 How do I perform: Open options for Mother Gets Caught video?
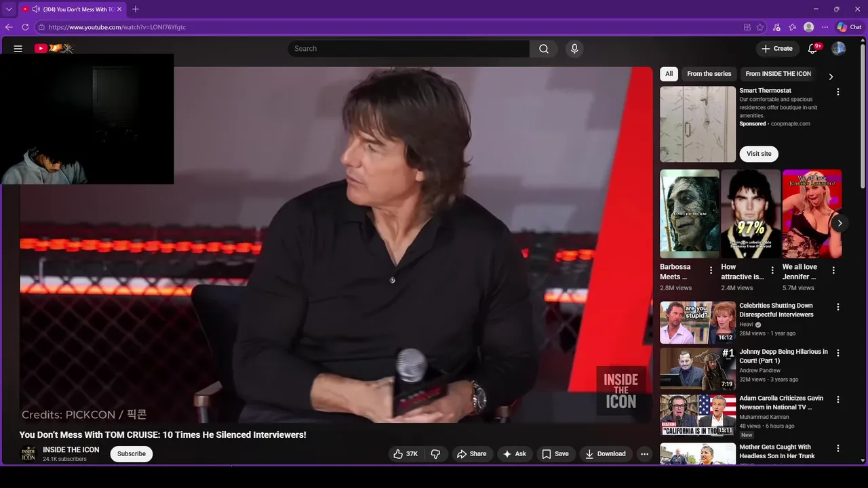pyautogui.click(x=837, y=449)
